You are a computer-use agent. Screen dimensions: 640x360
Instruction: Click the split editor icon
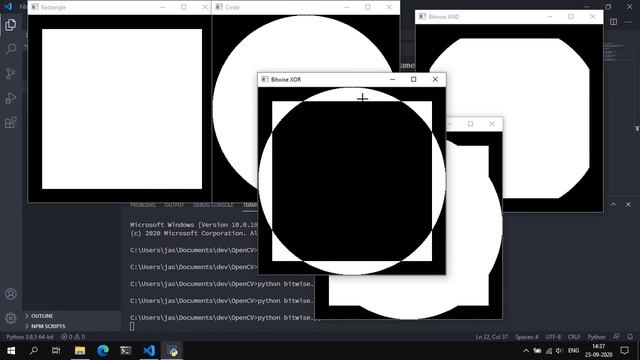click(x=613, y=22)
